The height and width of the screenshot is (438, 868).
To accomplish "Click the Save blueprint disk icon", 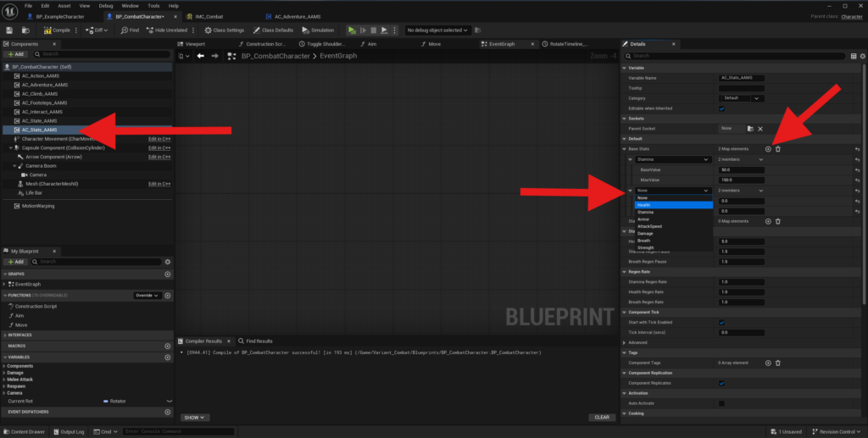I will coord(9,30).
